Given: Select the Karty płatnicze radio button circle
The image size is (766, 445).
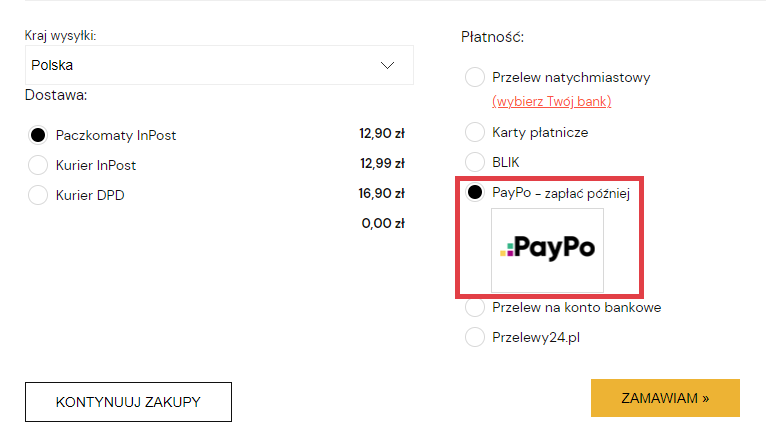Looking at the screenshot, I should 475,132.
